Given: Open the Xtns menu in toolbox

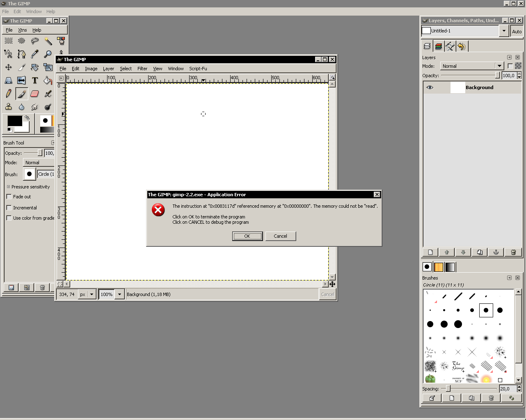Looking at the screenshot, I should [x=23, y=30].
